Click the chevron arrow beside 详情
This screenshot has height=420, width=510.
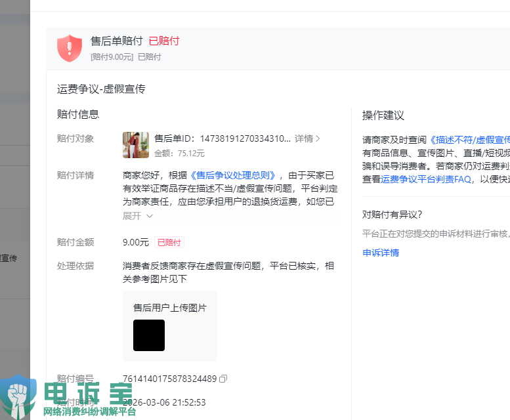[x=318, y=138]
